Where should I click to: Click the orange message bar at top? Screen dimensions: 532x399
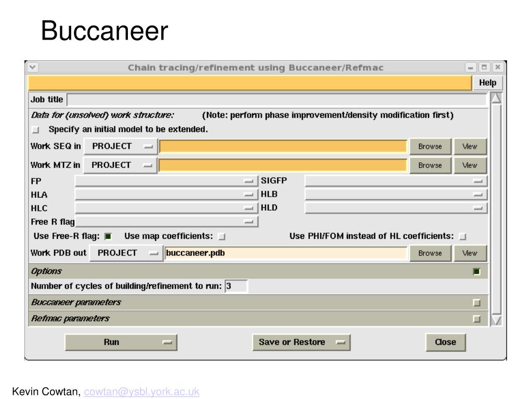click(x=250, y=83)
